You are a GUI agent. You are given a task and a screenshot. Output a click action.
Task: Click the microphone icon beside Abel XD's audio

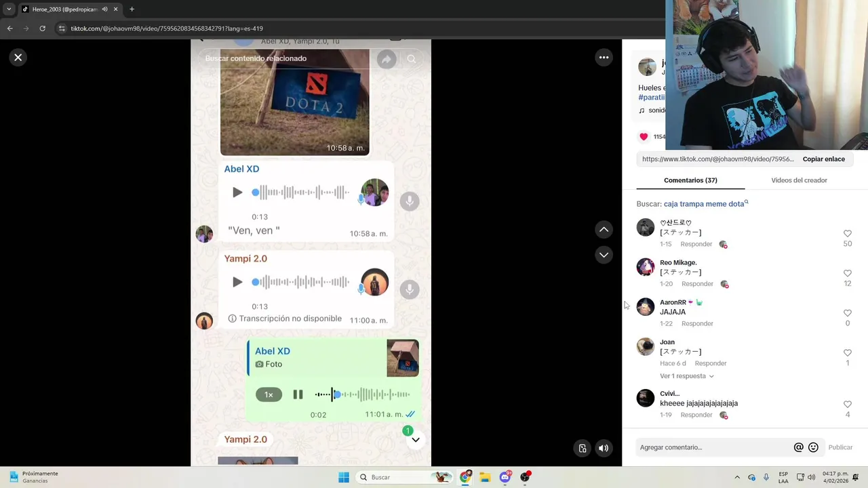coord(409,201)
